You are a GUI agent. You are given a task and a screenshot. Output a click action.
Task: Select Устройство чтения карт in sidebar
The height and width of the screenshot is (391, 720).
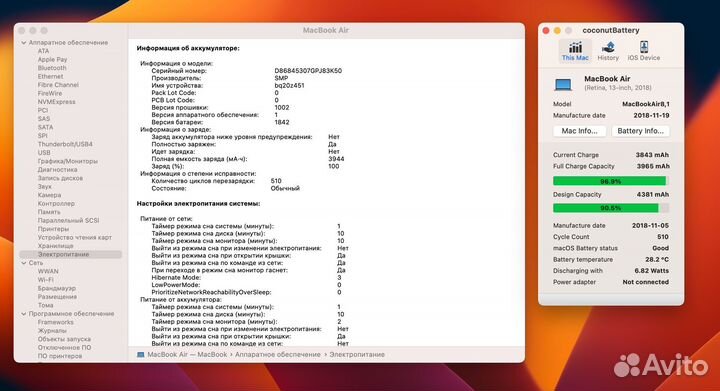coord(74,238)
